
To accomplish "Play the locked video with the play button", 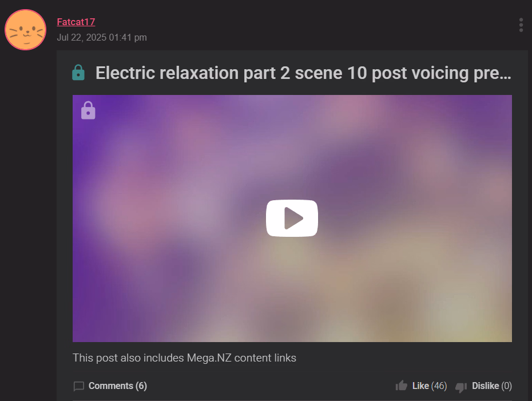I will click(x=292, y=218).
